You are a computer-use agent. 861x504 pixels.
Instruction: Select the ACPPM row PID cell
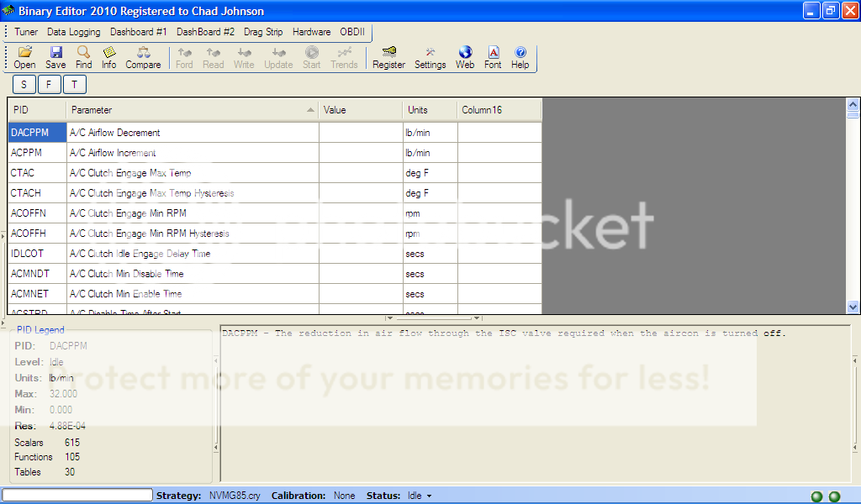37,153
